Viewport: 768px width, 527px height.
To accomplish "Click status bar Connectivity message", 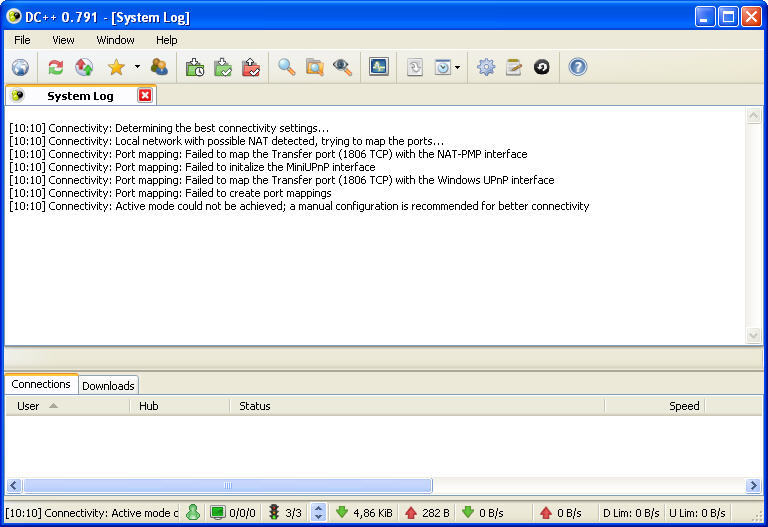I will tap(92, 513).
